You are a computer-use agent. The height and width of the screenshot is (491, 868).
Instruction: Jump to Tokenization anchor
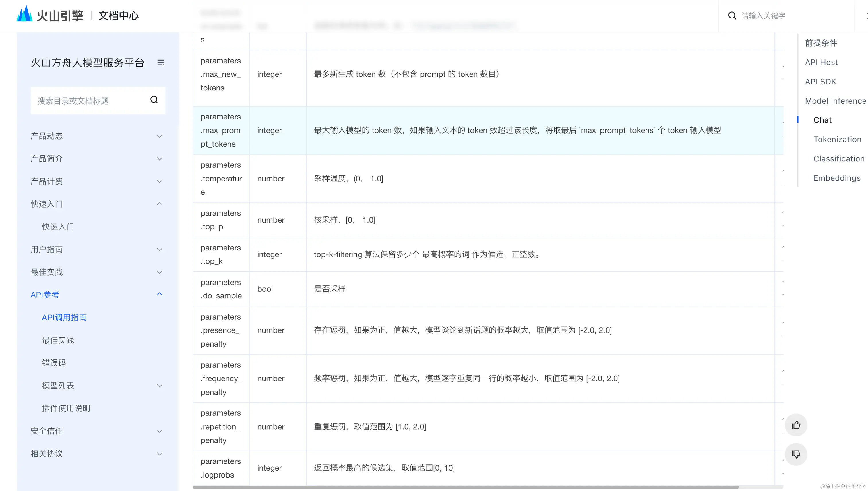pyautogui.click(x=837, y=139)
